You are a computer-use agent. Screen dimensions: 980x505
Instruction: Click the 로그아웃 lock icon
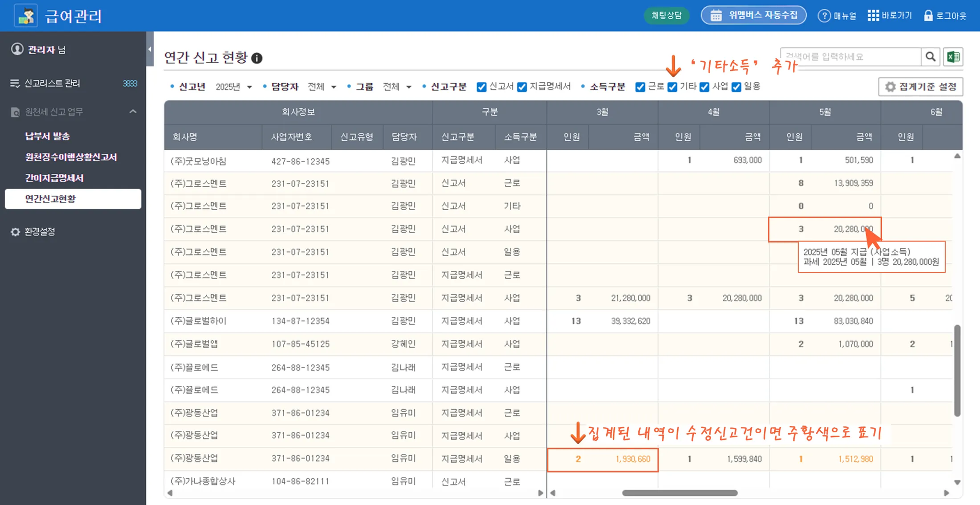tap(928, 16)
